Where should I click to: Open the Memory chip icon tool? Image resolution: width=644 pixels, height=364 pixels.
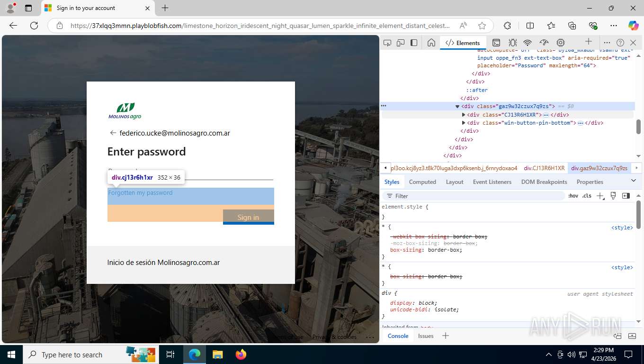(x=561, y=43)
